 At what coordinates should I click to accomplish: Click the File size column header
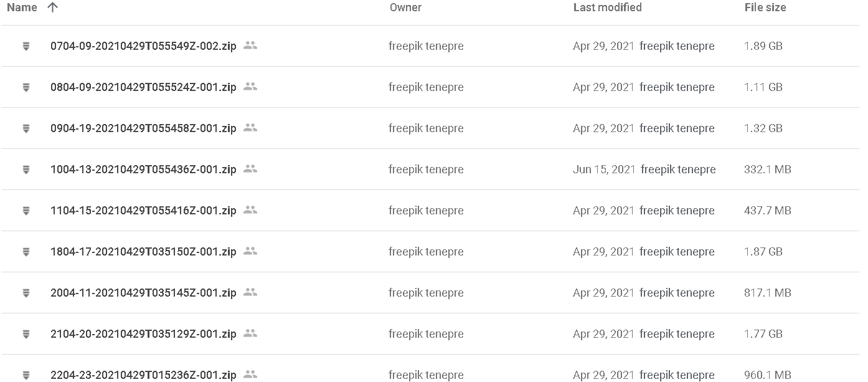click(765, 7)
